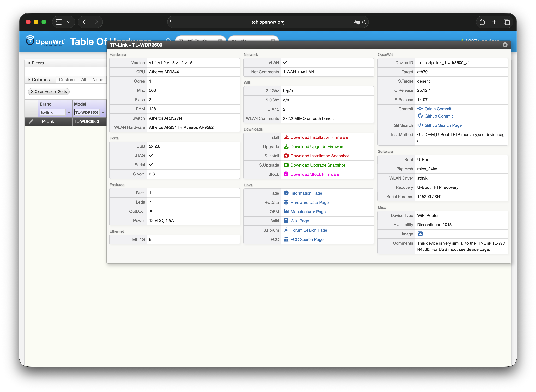Click the Download Stock Firmware icon
The width and height of the screenshot is (536, 392).
coord(286,174)
